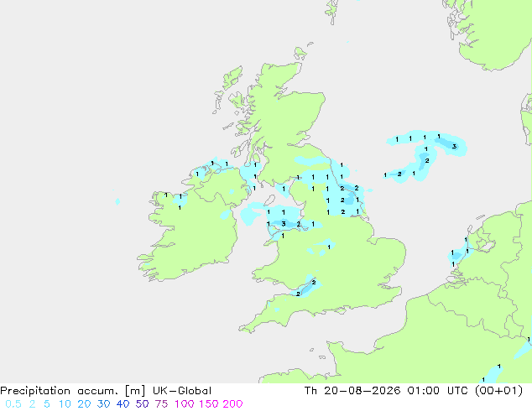Select the 150 legend value

coord(209,404)
